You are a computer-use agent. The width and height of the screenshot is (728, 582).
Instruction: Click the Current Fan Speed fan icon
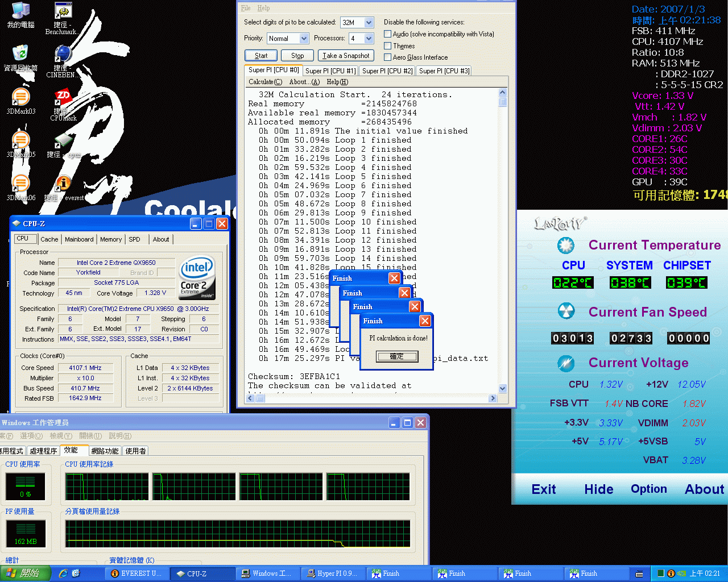565,311
